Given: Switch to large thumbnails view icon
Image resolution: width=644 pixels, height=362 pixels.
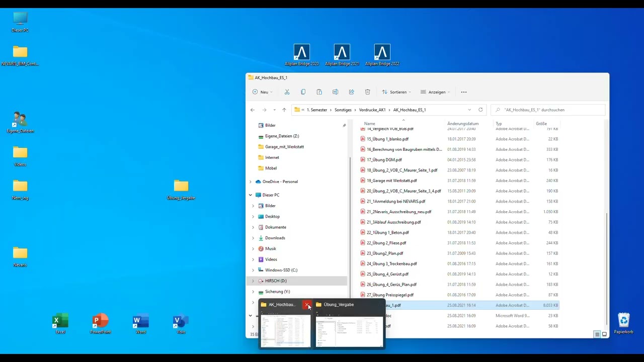Looking at the screenshot, I should [604, 334].
